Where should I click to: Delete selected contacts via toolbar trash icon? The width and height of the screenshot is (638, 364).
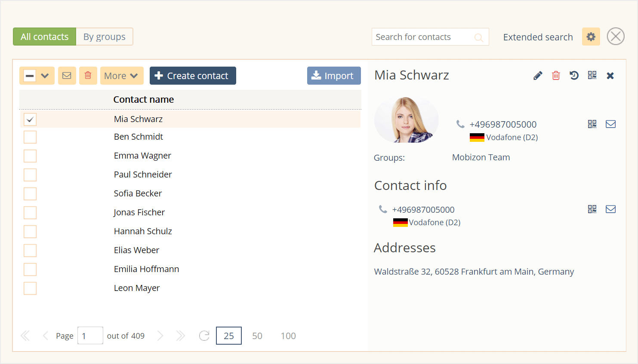pos(88,76)
